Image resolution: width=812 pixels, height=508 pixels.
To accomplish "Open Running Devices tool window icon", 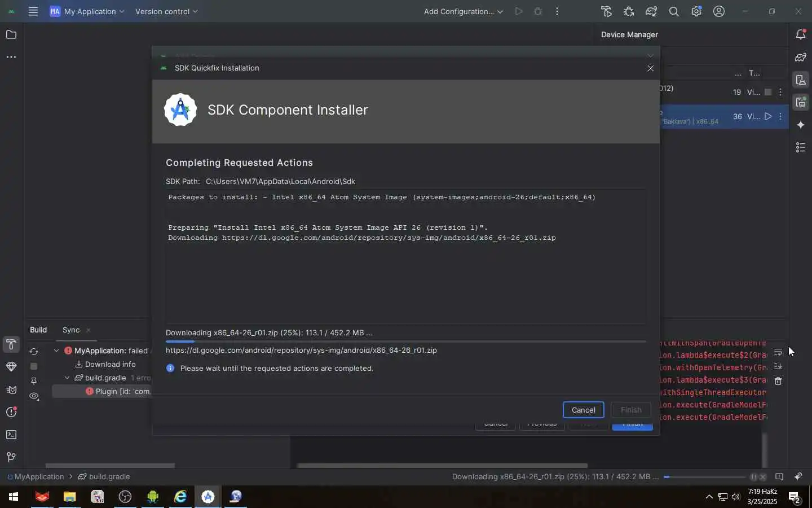I will point(801,102).
